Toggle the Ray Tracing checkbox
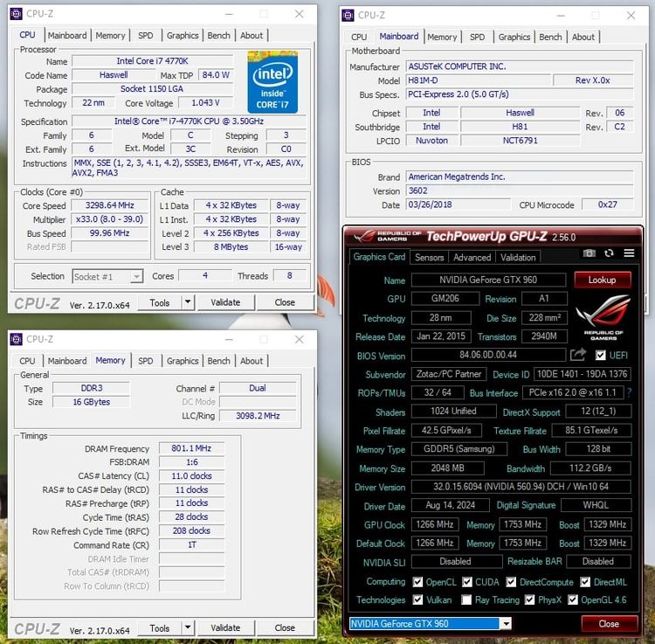 coord(466,599)
